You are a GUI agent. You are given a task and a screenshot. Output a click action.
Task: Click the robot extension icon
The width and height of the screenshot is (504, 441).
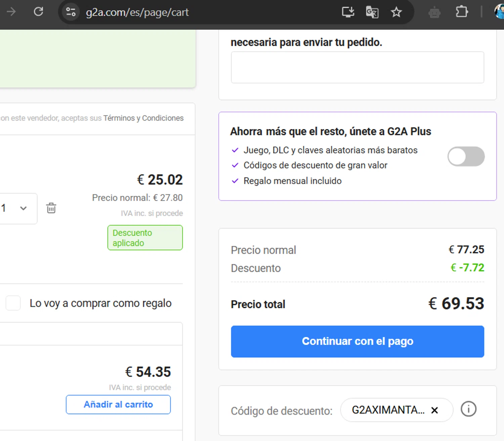coord(434,13)
